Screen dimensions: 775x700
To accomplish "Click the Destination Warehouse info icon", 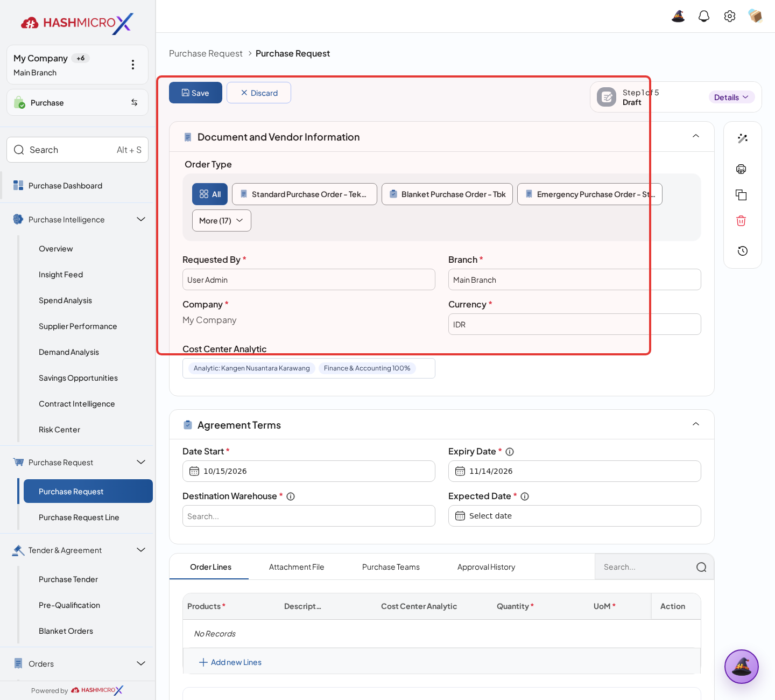I will (x=291, y=496).
